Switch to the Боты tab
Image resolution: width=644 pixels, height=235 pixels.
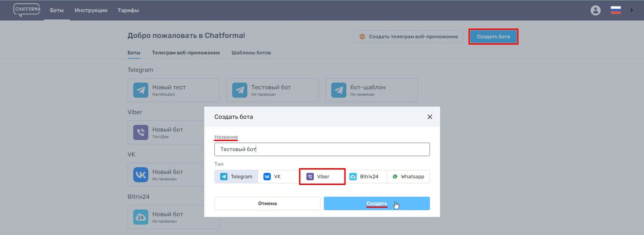(x=134, y=53)
